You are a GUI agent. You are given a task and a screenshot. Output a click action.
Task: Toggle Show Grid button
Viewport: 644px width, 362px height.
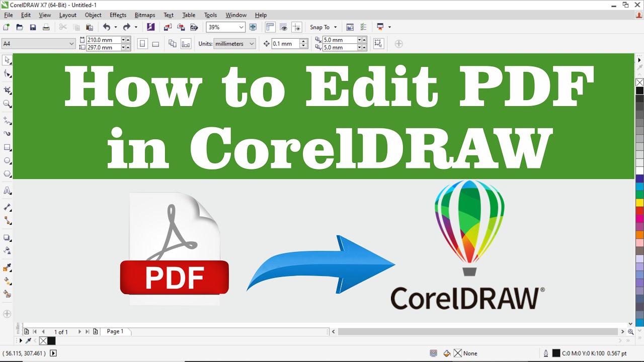[x=284, y=27]
